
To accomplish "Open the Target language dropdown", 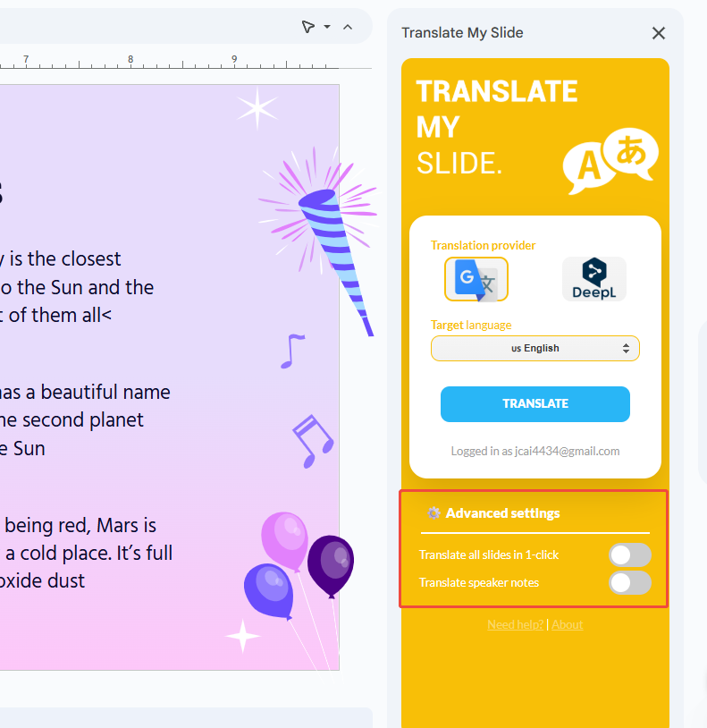I will click(x=534, y=348).
